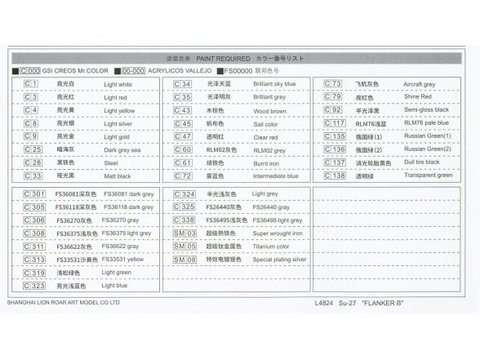The height and width of the screenshot is (360, 480).
Task: Click the 'Light gold' color name
Action: (116, 137)
